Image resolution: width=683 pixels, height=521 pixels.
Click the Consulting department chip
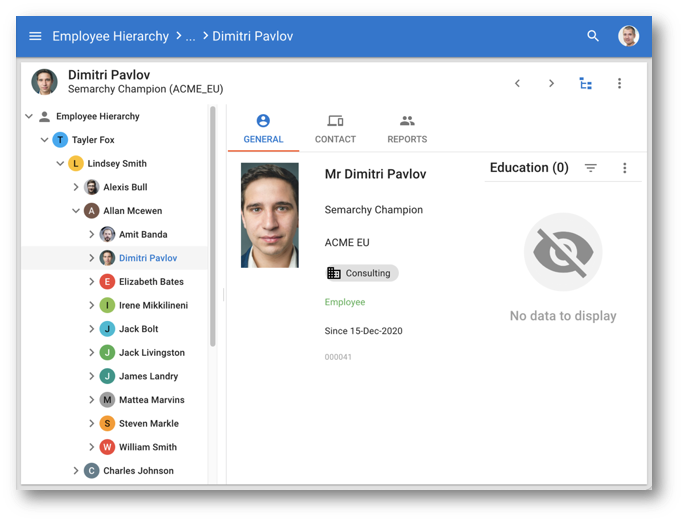coord(362,273)
